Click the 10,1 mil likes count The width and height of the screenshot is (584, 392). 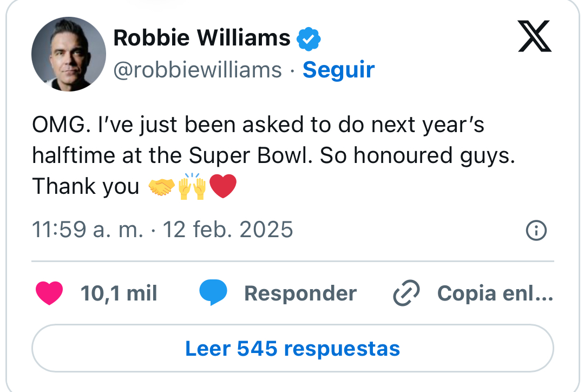coord(119,293)
